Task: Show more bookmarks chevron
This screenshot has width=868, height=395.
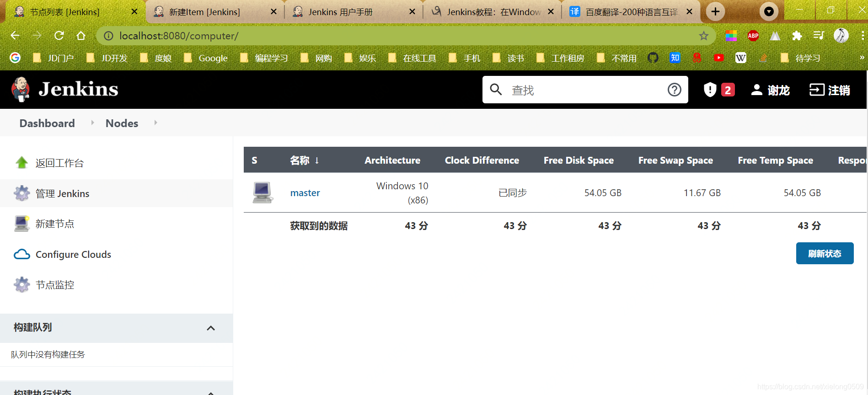Action: tap(862, 58)
